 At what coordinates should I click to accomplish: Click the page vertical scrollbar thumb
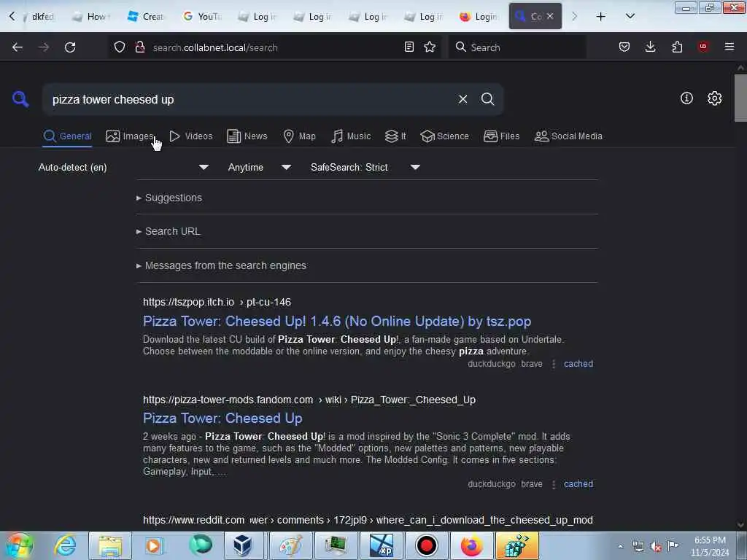pos(740,98)
